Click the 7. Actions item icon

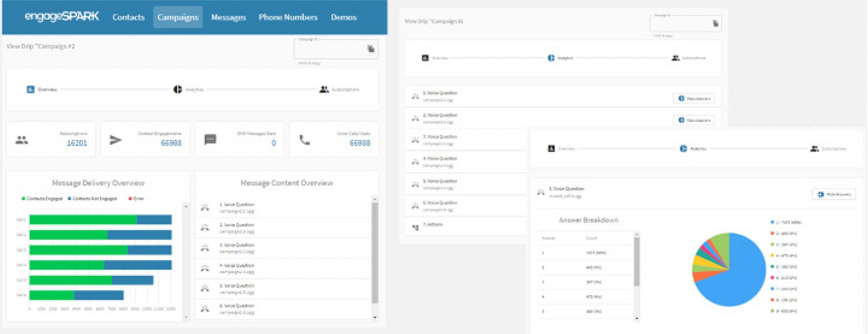pos(415,227)
